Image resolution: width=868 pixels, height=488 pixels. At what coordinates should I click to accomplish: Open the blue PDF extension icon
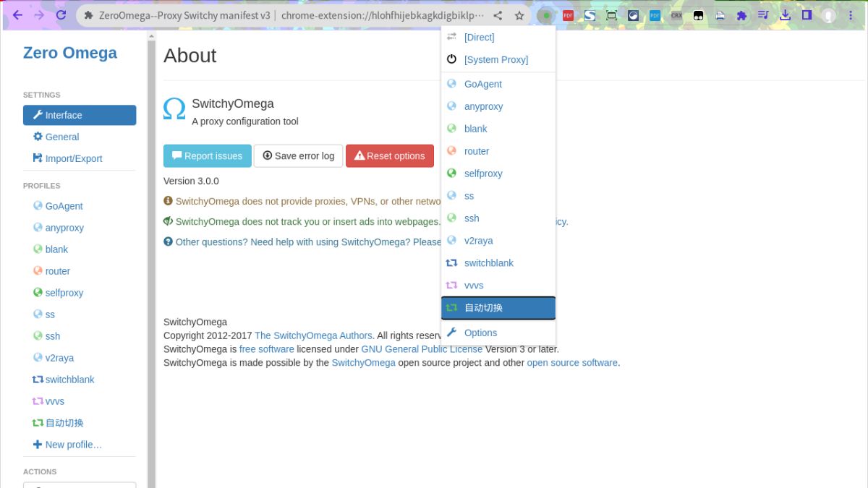coord(655,15)
